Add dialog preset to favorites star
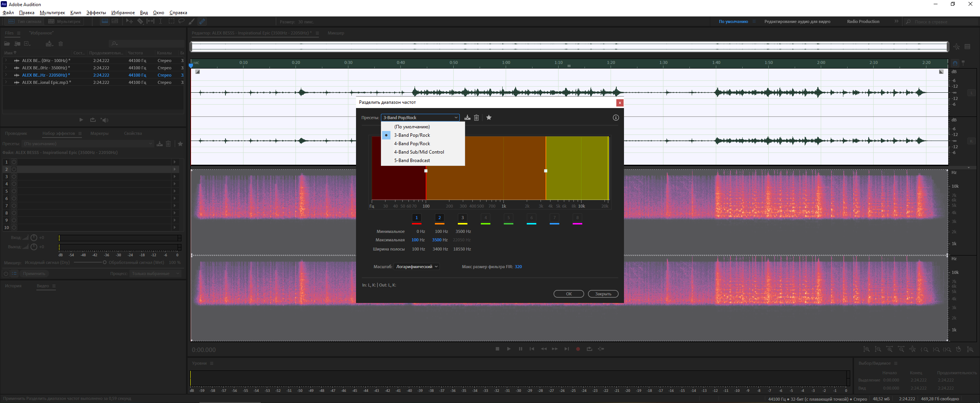980x403 pixels. click(489, 118)
